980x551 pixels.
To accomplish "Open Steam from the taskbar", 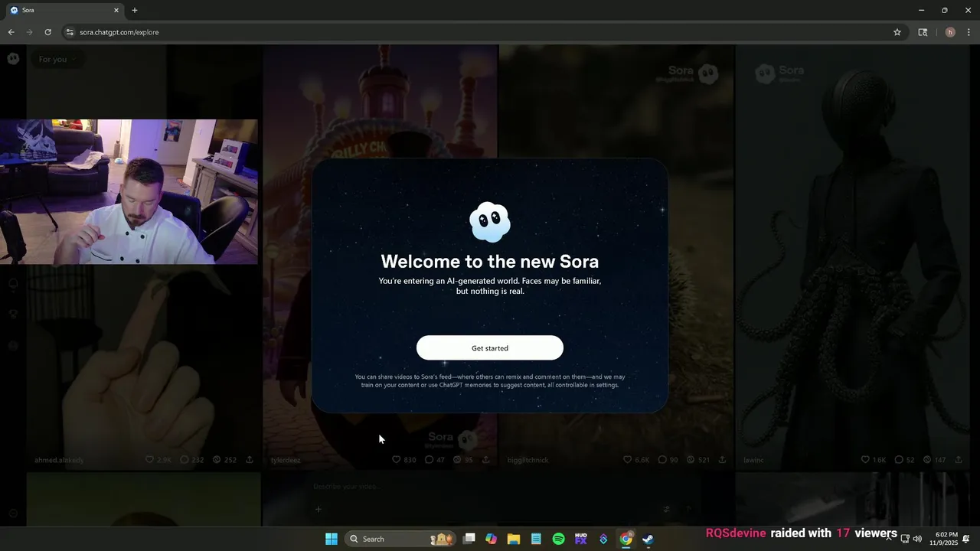I will pos(648,539).
